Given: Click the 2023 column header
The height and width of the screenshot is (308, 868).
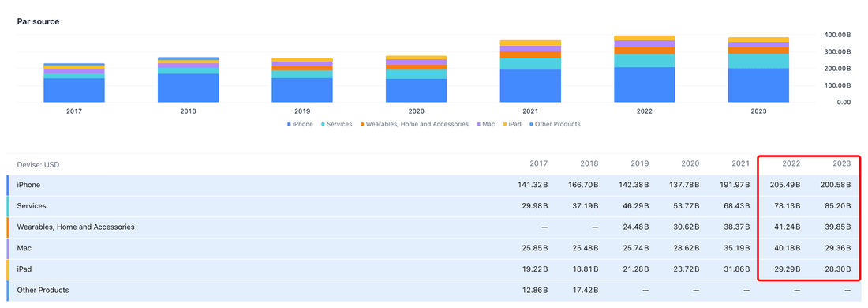Looking at the screenshot, I should (841, 164).
